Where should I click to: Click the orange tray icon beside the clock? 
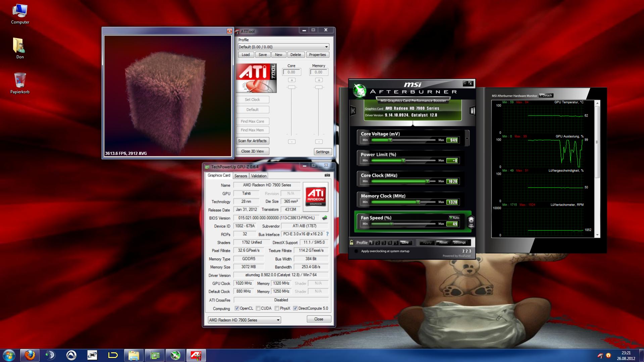608,356
